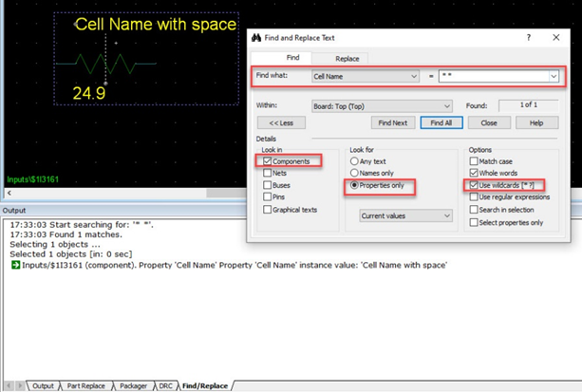Enable the Buses checkbox
The width and height of the screenshot is (582, 392).
(267, 185)
